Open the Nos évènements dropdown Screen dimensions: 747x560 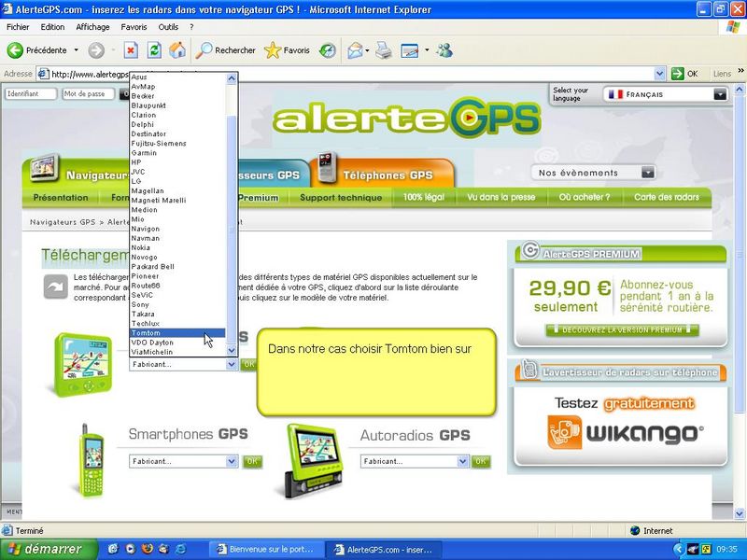pyautogui.click(x=593, y=173)
